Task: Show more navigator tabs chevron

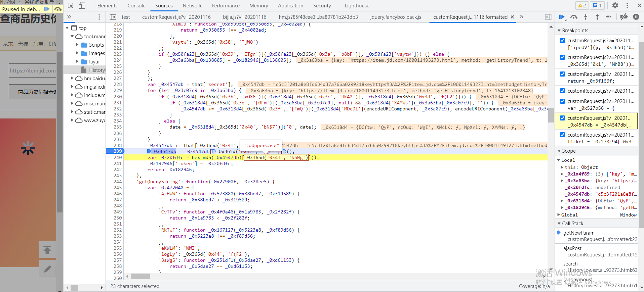Action: click(x=69, y=17)
